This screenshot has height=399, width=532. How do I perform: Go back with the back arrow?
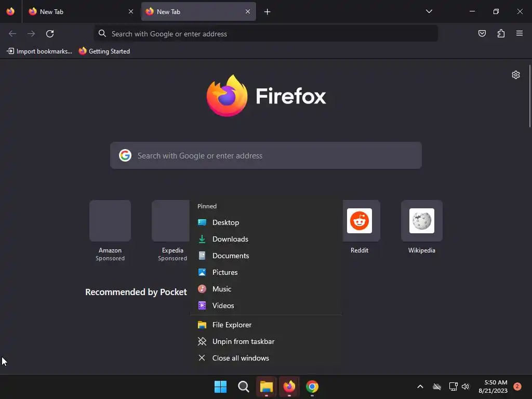click(12, 34)
